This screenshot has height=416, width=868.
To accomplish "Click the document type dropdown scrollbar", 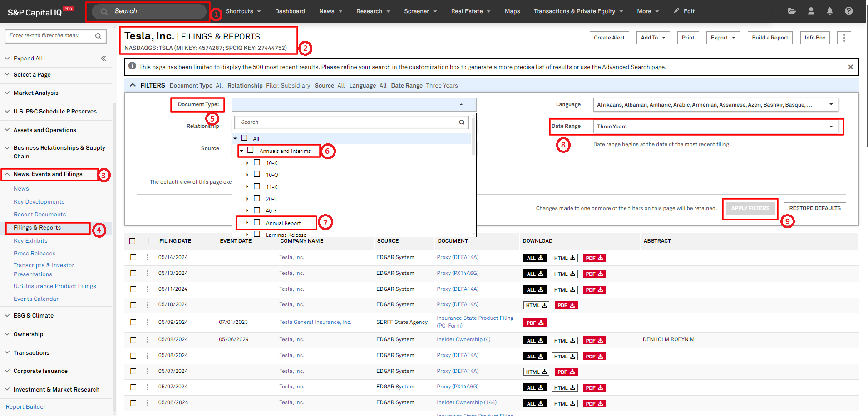I will (474, 136).
